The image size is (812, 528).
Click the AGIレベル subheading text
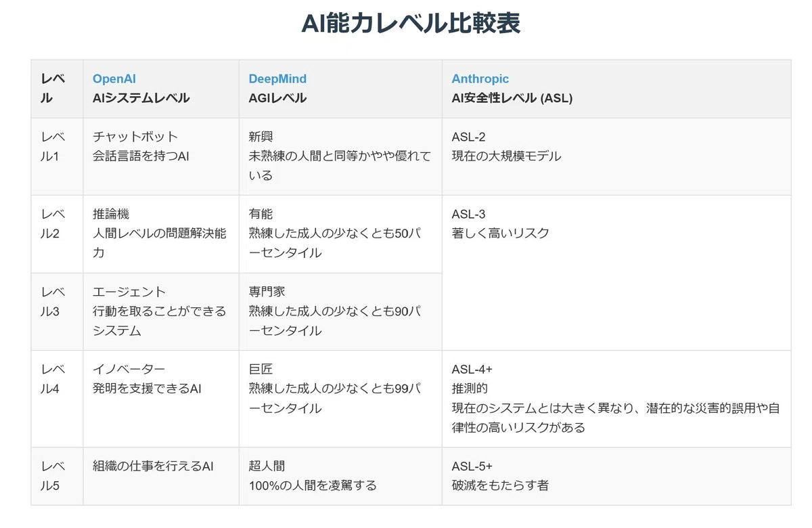[x=277, y=98]
